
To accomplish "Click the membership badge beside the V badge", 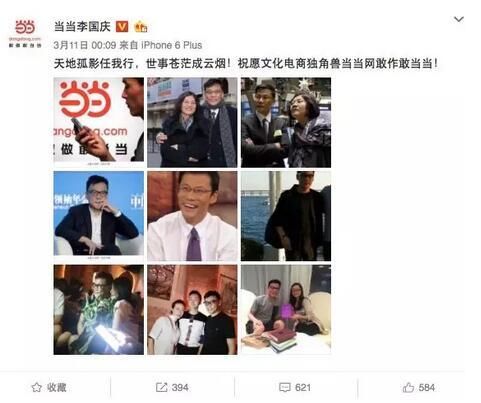I will tap(141, 26).
